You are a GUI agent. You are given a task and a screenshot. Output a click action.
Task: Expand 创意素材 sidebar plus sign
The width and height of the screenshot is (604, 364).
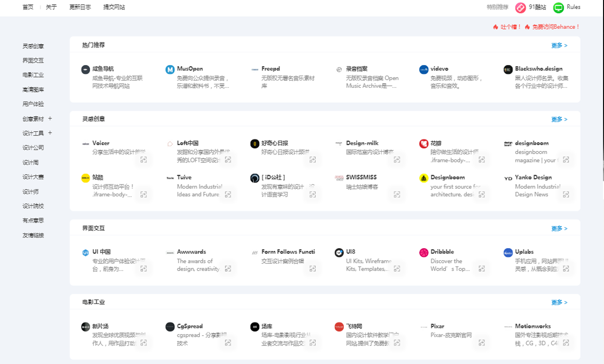[x=50, y=118]
